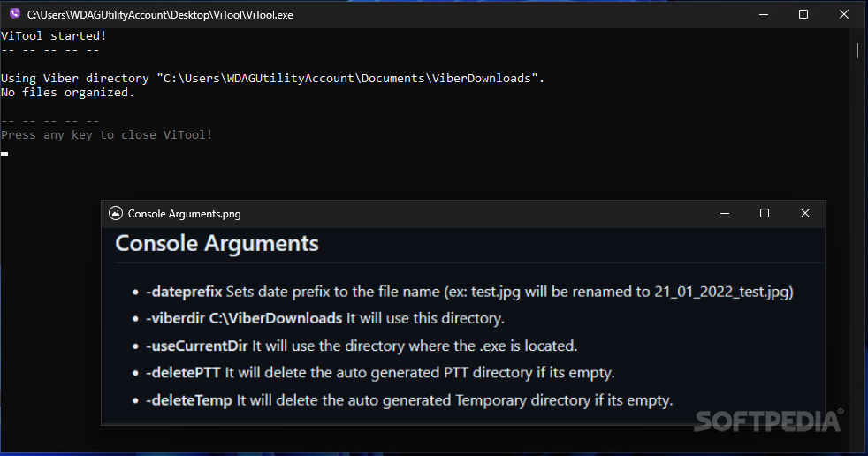Click the image icon of Console Arguments.png window
The image size is (868, 456).
tap(116, 213)
